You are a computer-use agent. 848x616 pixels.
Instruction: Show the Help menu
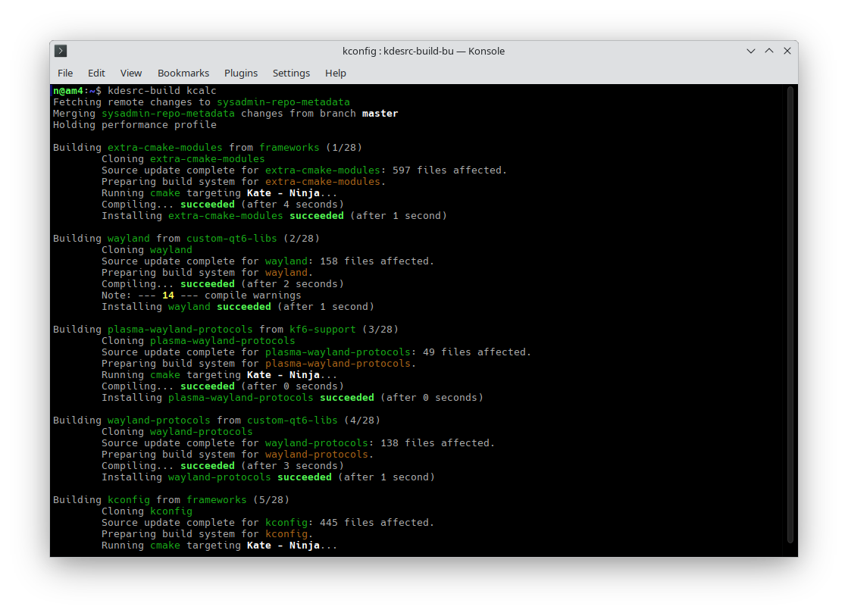point(336,73)
